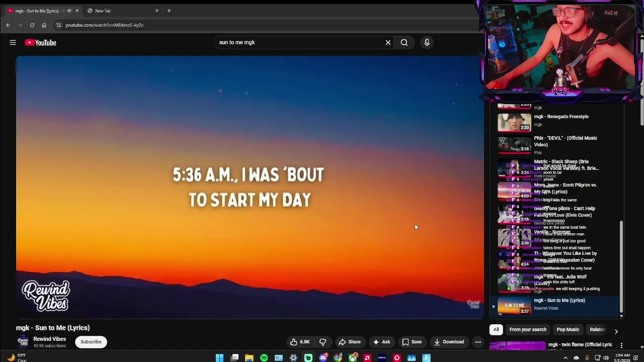Open the notification bell in tray

coord(636,358)
